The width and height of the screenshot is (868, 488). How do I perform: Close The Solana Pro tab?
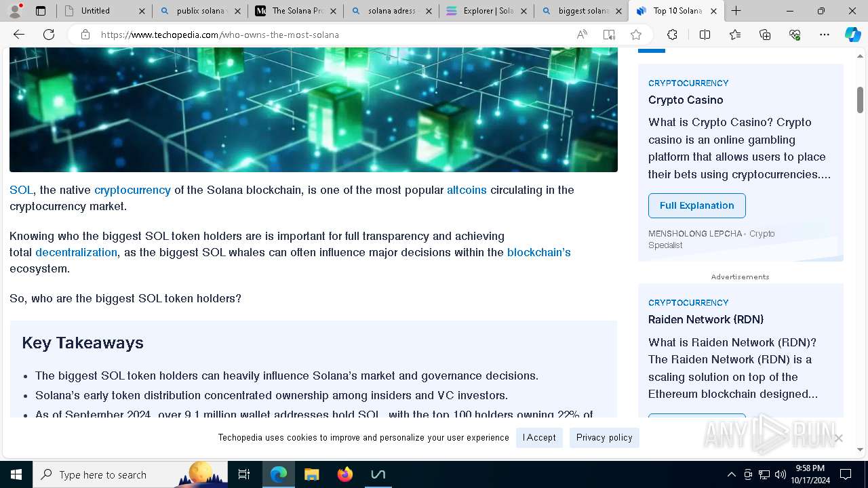pyautogui.click(x=333, y=11)
